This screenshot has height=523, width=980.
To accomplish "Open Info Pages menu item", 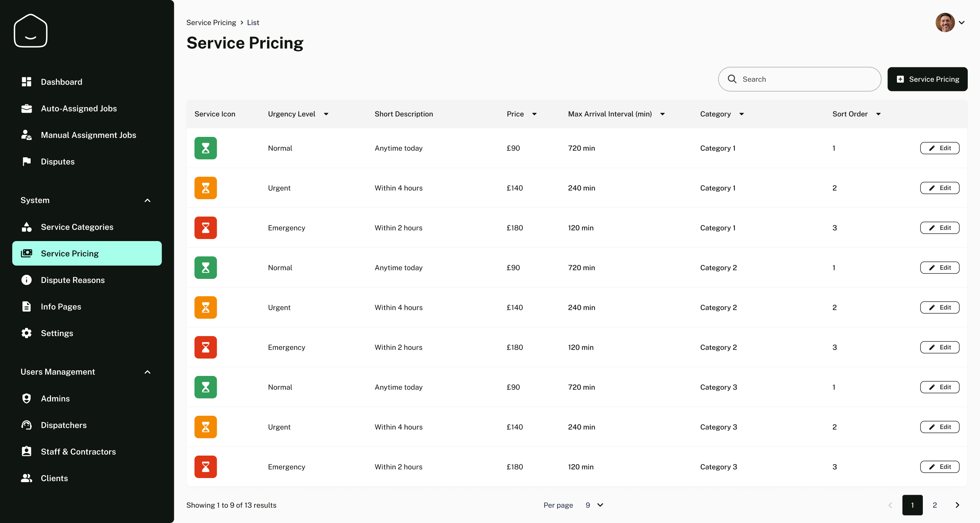I will point(61,307).
